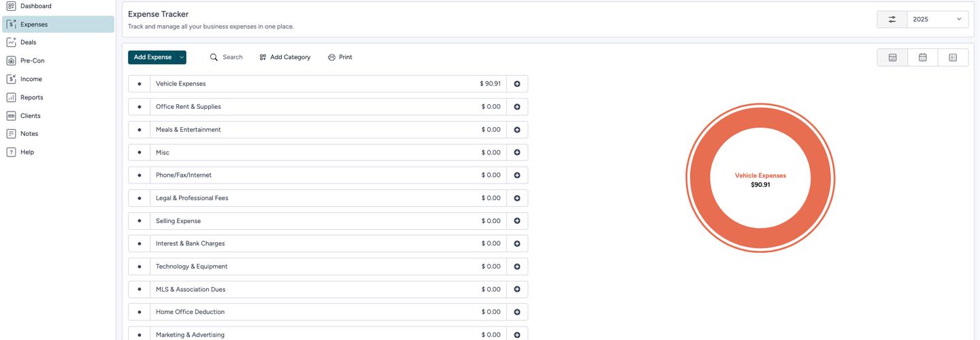The width and height of the screenshot is (980, 340).
Task: Click the Add Expense button
Action: 152,57
